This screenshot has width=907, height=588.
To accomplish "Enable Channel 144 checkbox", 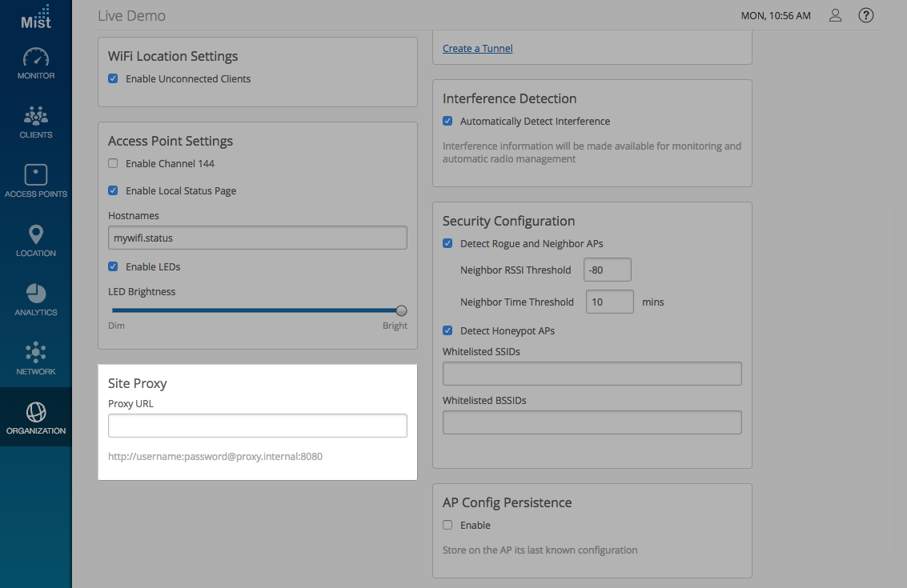I will pos(113,163).
